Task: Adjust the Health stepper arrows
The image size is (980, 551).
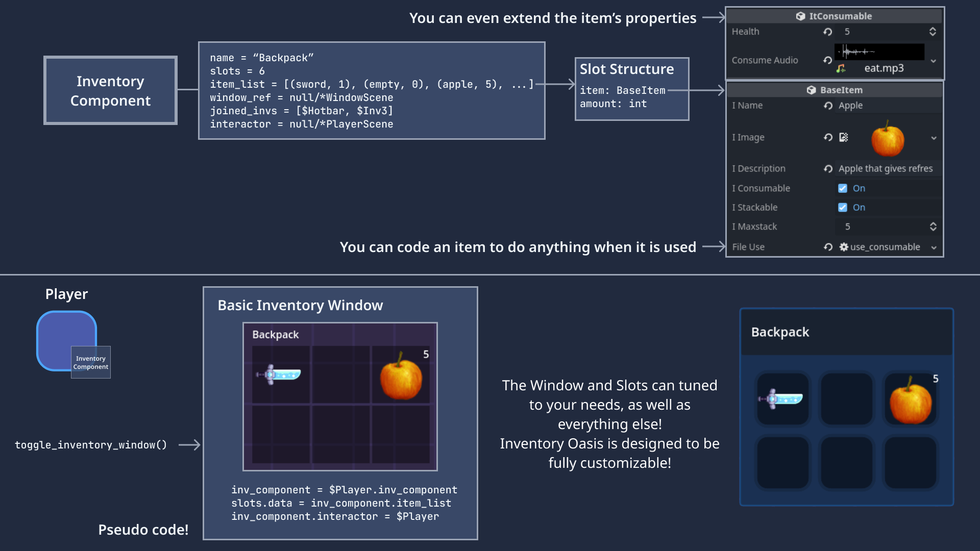Action: pos(933,32)
